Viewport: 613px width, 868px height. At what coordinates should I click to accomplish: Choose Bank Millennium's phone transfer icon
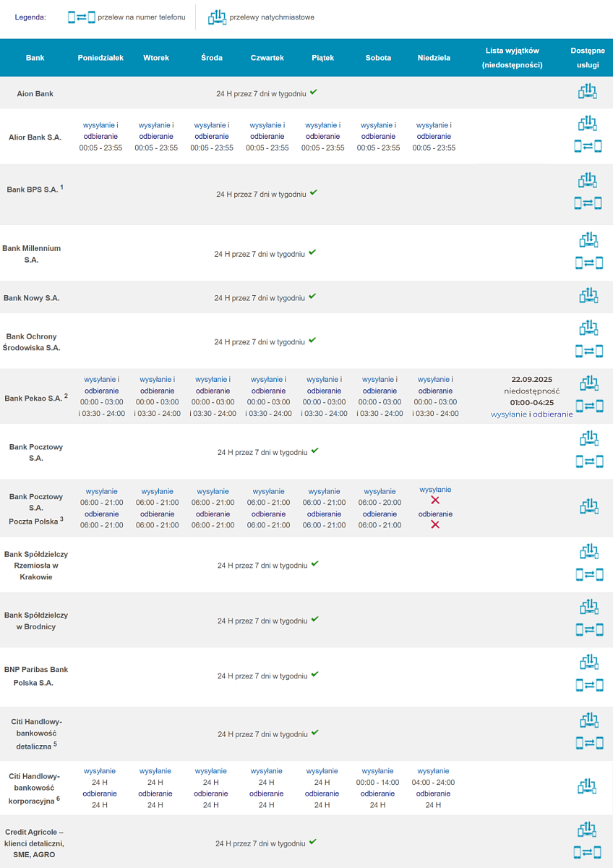tap(589, 263)
